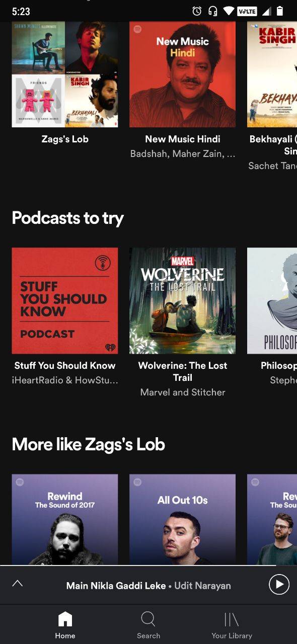
Task: Tap the Wolverine: The Lost Trail title
Action: pyautogui.click(x=183, y=371)
